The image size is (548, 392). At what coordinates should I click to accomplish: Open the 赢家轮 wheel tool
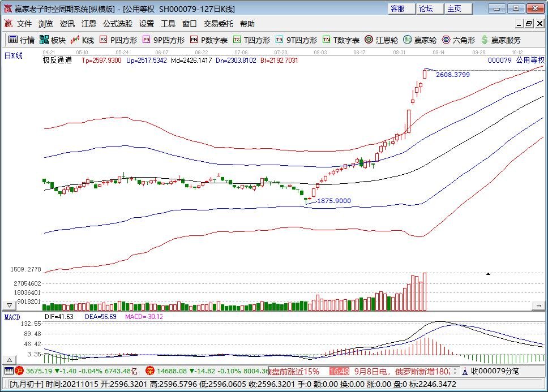click(419, 40)
